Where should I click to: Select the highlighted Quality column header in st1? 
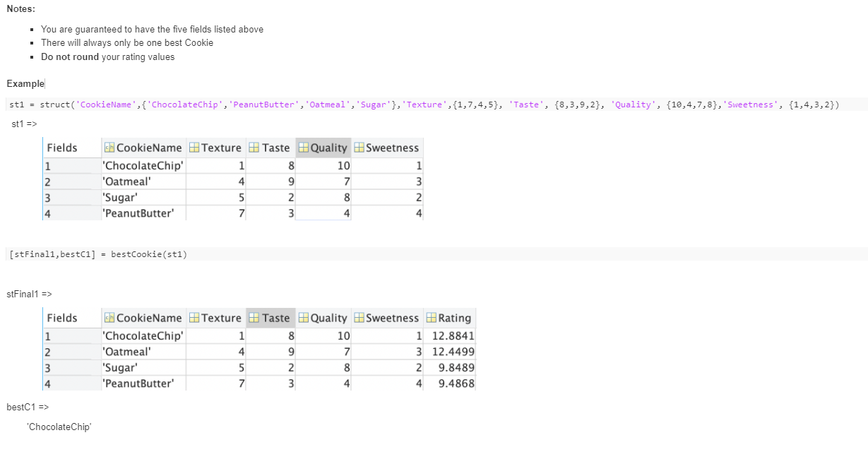tap(323, 148)
